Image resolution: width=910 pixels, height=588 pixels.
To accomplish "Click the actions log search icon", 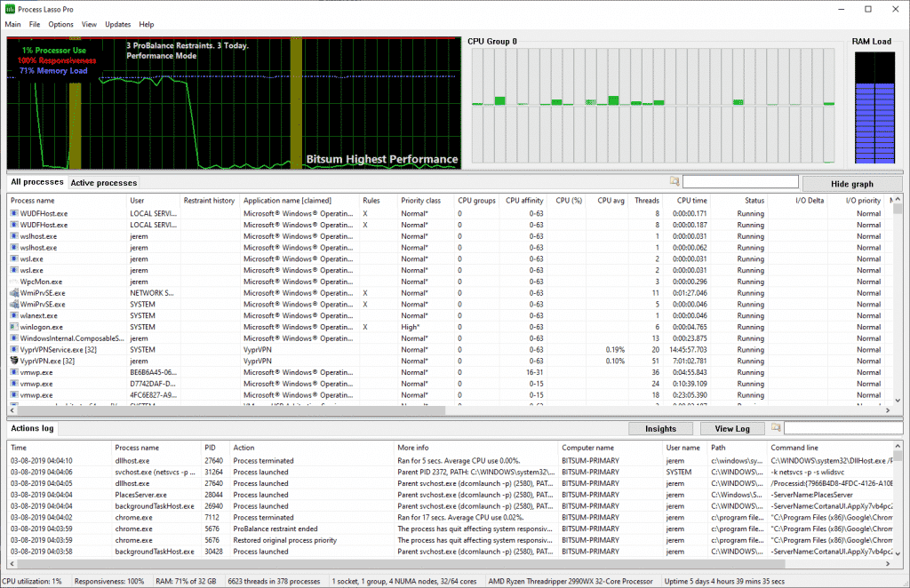I will point(776,428).
